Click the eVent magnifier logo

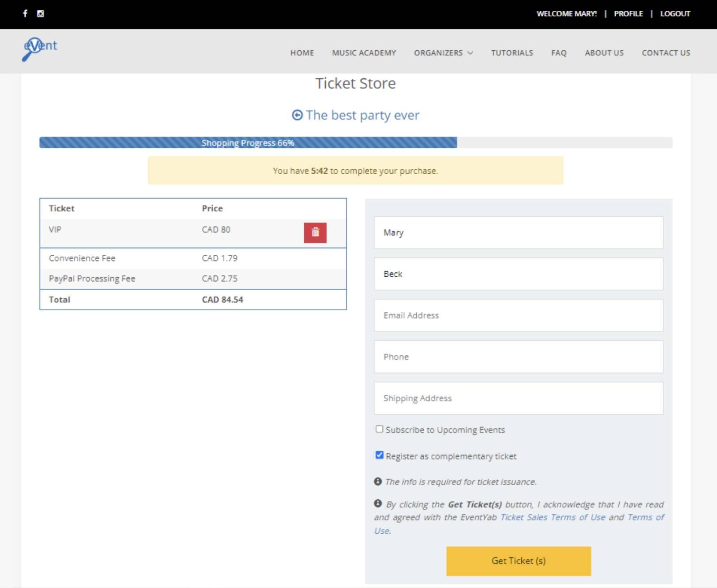39,48
